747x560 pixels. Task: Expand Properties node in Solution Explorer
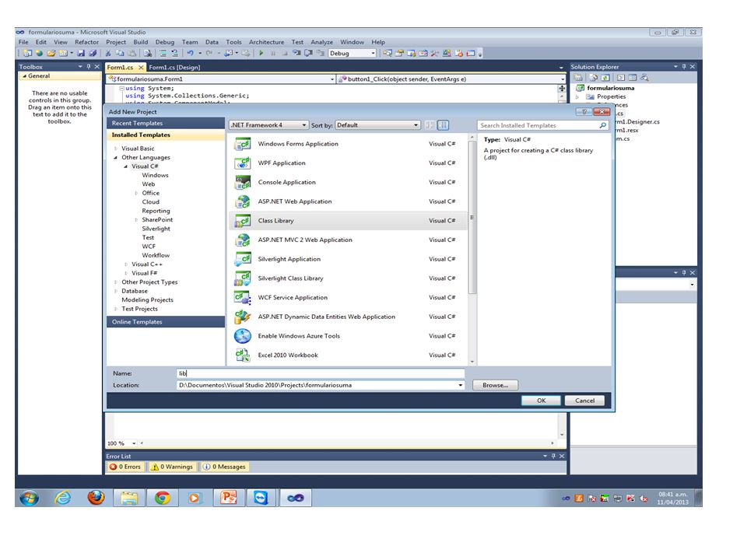577,96
